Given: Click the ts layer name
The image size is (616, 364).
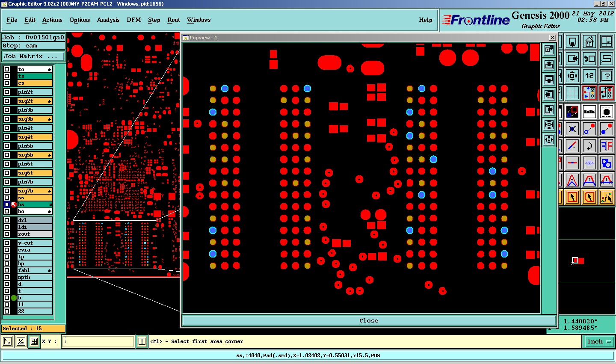Looking at the screenshot, I should tap(35, 76).
